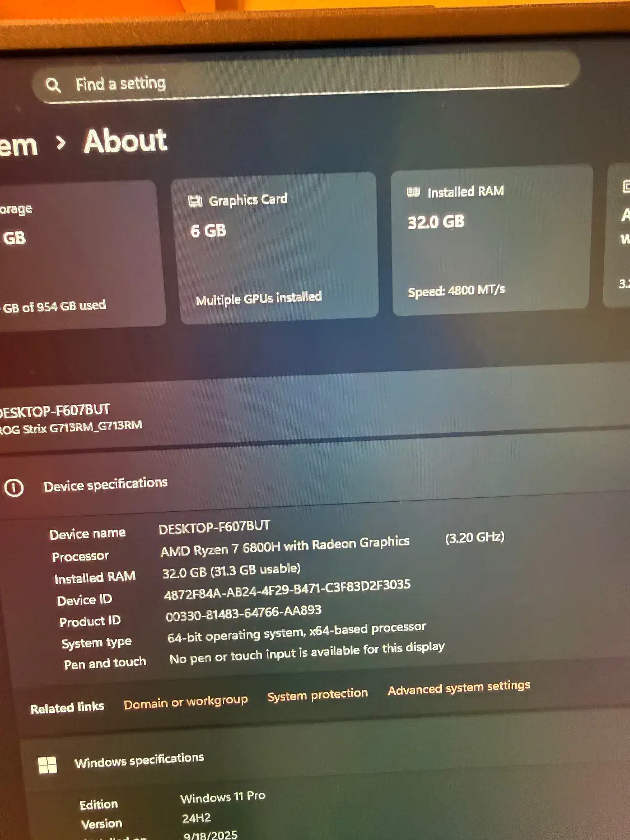
Task: Click 'Windows 11 Pro' edition value
Action: tap(223, 797)
